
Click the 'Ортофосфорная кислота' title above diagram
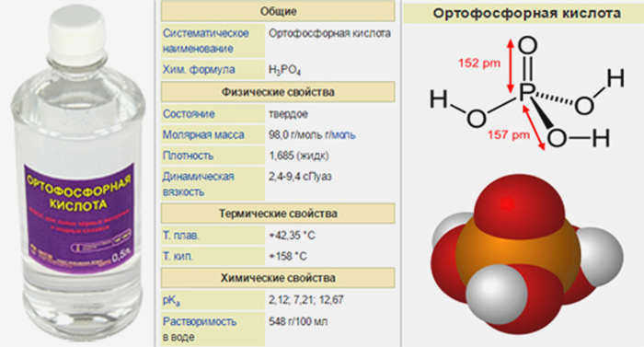click(x=527, y=13)
